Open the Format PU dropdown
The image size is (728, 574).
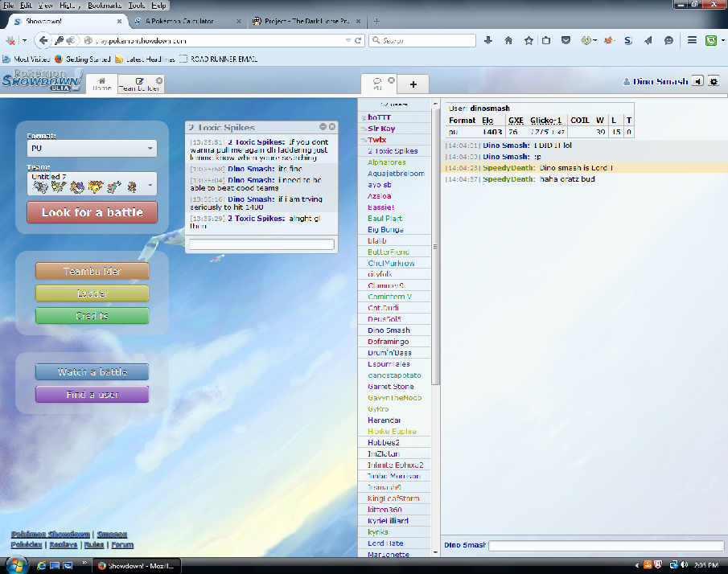tap(92, 149)
